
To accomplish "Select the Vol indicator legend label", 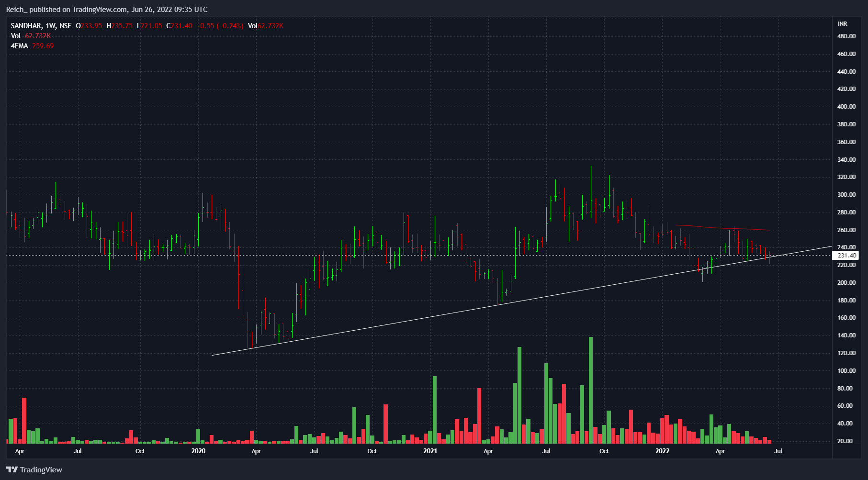I will click(x=16, y=36).
